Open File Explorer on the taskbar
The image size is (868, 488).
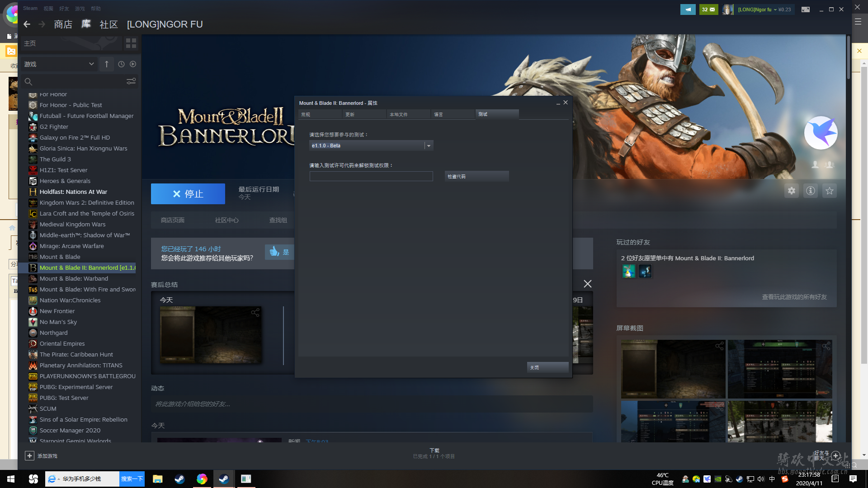157,479
